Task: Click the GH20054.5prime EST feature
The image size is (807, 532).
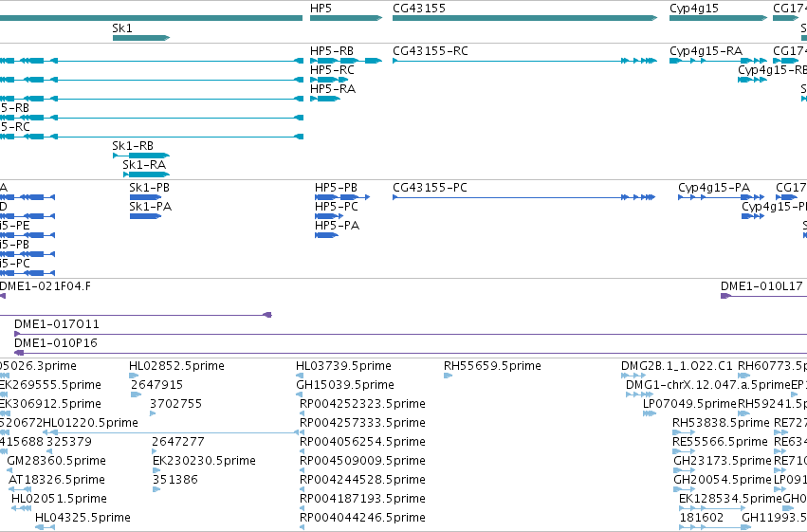Action: tap(684, 489)
